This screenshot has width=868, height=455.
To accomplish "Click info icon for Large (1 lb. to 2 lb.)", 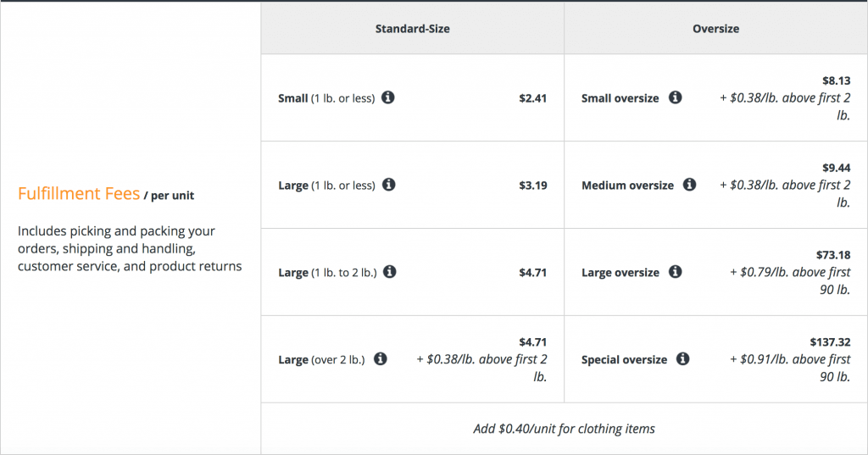I will 390,272.
